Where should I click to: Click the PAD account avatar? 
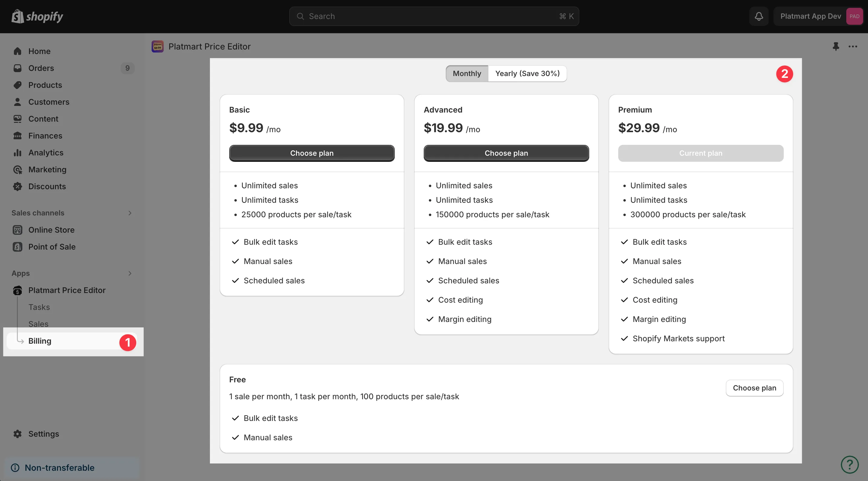(854, 16)
